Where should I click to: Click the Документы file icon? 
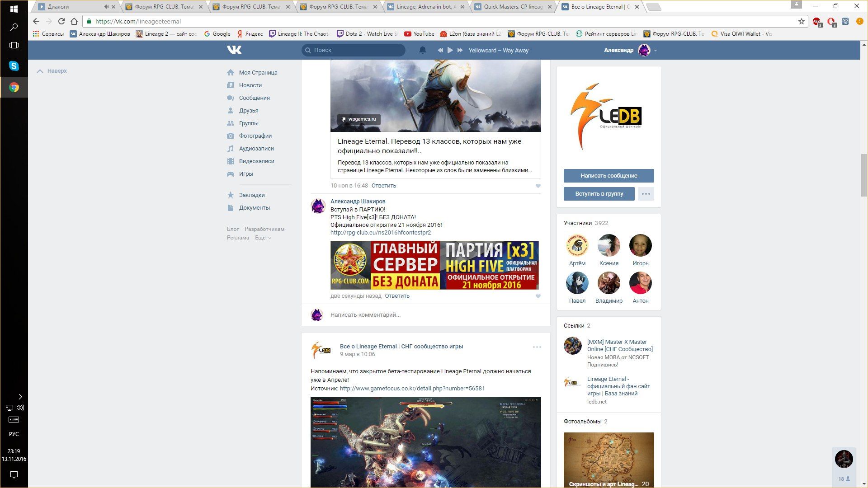click(231, 207)
